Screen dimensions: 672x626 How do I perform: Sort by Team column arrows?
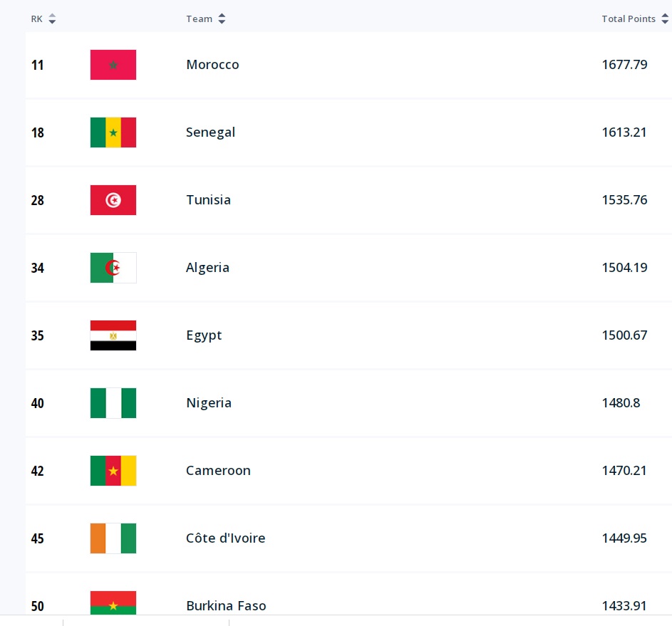pyautogui.click(x=222, y=19)
